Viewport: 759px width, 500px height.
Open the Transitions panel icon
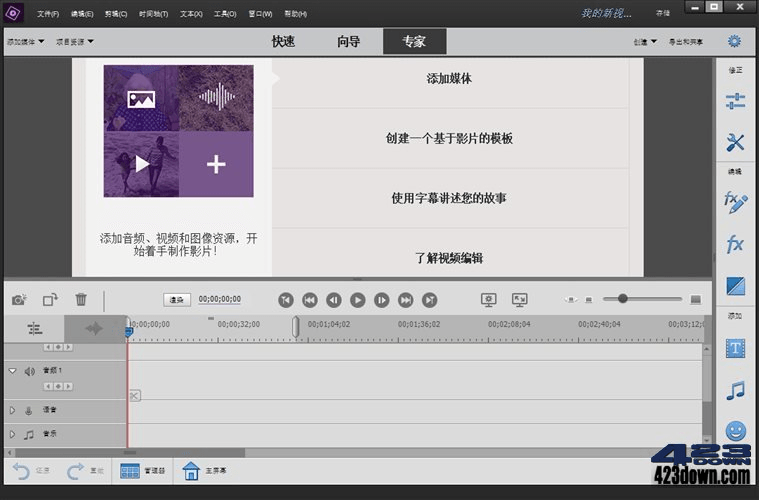(735, 286)
